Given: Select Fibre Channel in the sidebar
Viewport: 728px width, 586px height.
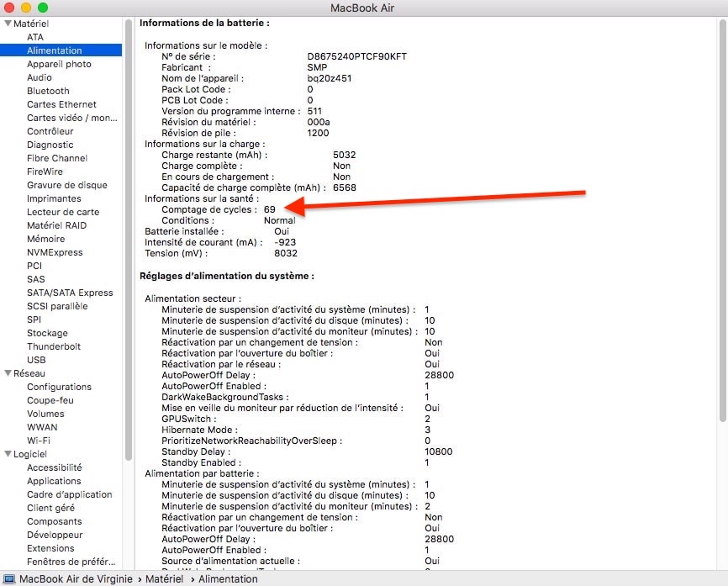Looking at the screenshot, I should click(57, 158).
